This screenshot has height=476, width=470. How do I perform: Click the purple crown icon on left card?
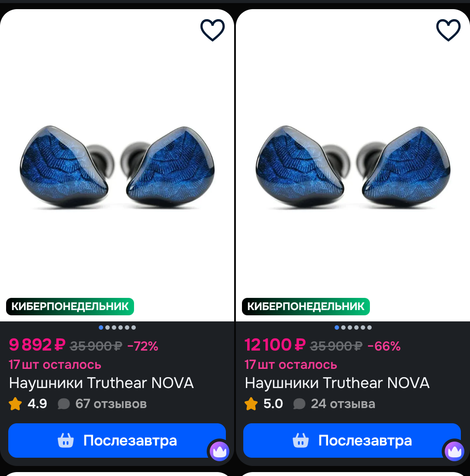coord(220,452)
